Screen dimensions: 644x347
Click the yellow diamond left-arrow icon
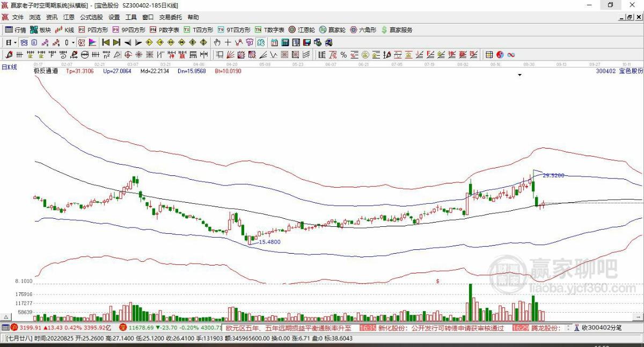click(149, 42)
